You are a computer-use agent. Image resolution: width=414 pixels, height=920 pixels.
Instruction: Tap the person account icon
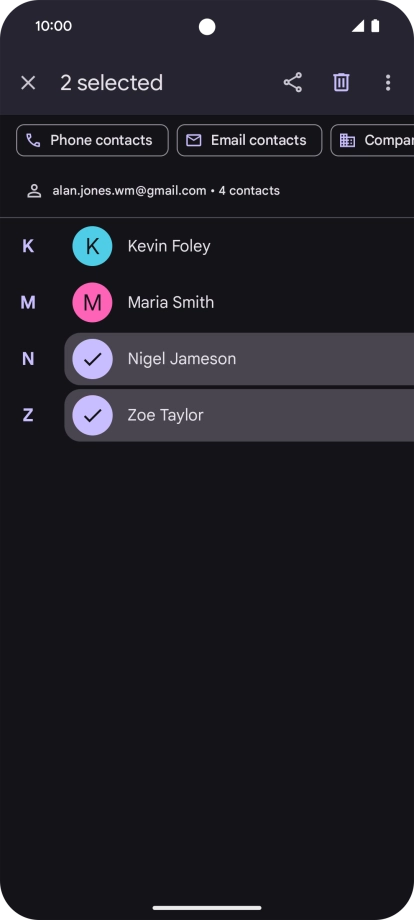[x=34, y=191]
